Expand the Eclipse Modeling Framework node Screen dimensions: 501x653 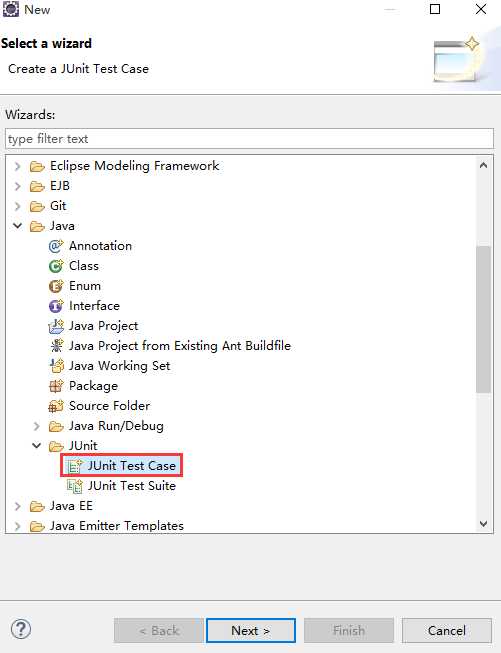point(17,167)
